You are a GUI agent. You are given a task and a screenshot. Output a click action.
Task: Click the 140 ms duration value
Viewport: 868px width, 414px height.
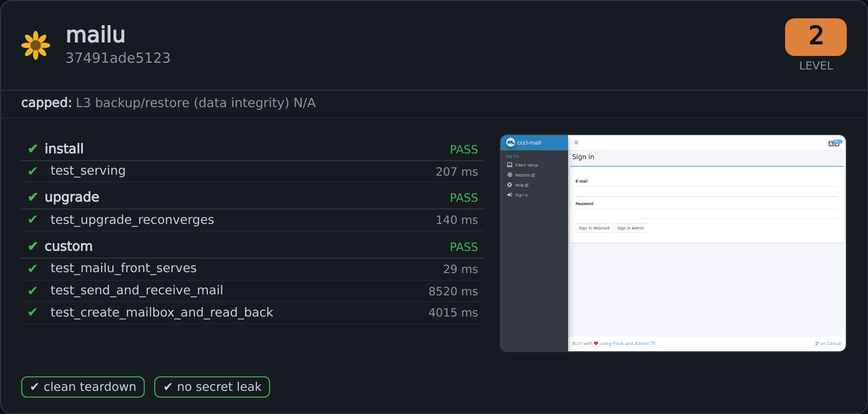[457, 220]
